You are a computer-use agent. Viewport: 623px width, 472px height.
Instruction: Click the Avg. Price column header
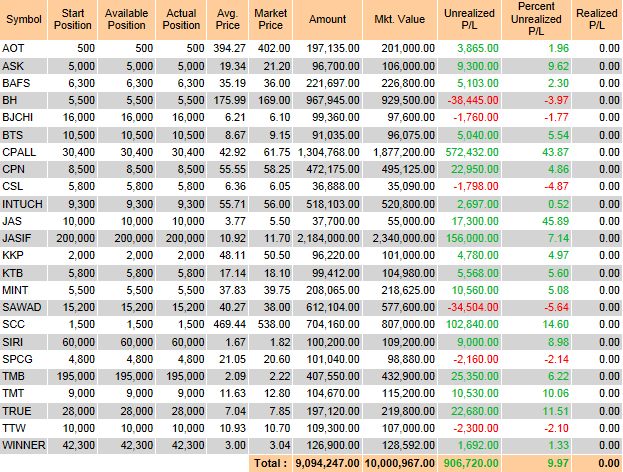coord(227,20)
